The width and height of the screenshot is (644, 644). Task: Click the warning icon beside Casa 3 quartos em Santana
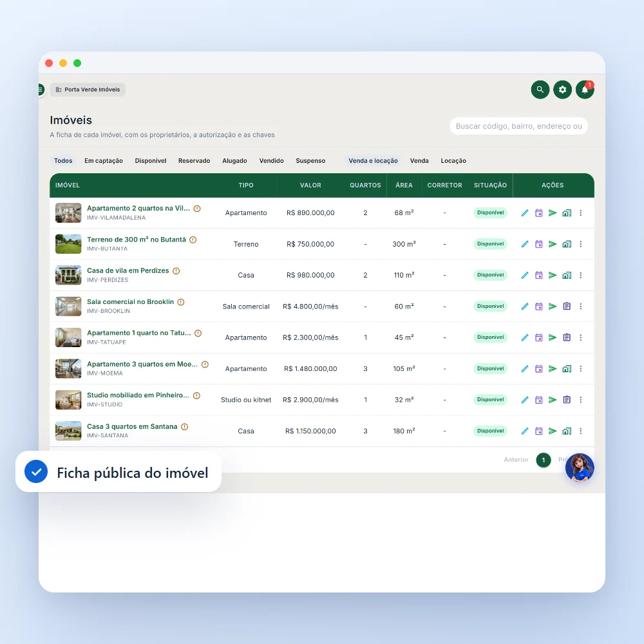pos(184,427)
